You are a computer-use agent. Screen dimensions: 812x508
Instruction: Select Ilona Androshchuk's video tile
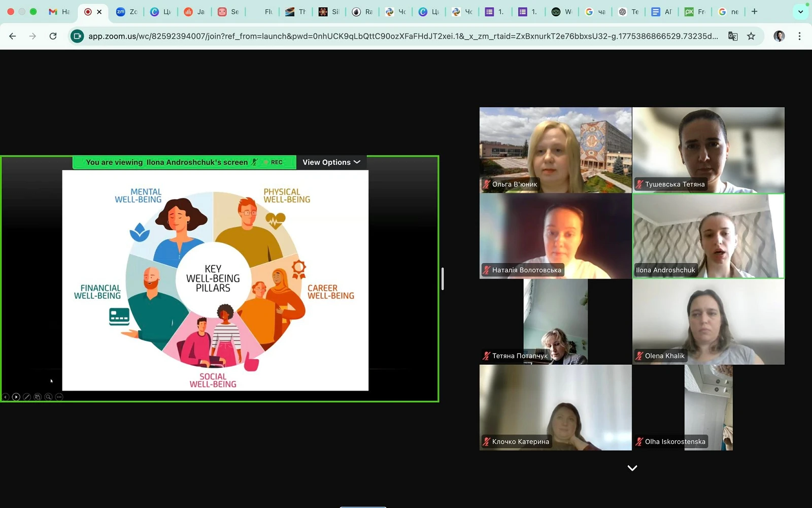coord(708,236)
